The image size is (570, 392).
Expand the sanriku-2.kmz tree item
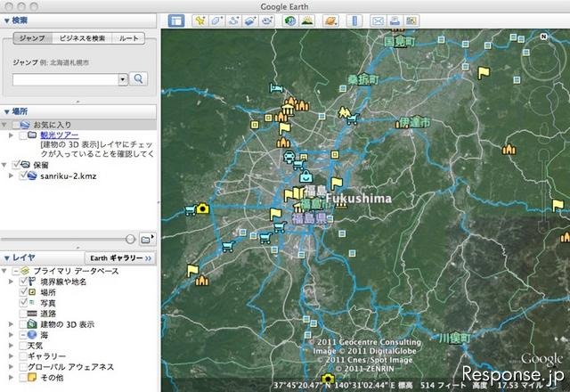click(x=11, y=176)
